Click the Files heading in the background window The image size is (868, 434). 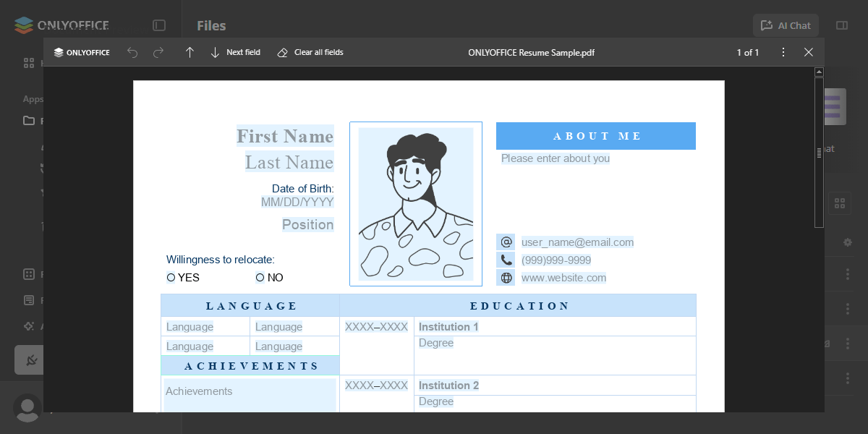pos(211,25)
